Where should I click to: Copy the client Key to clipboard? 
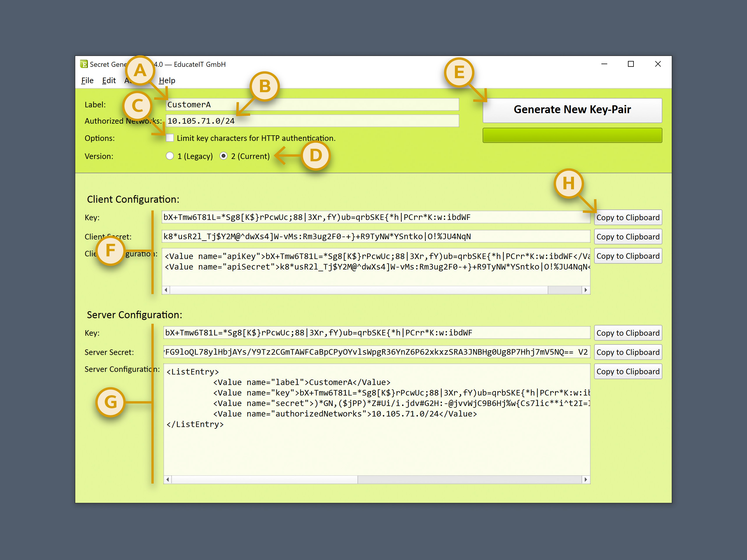[x=628, y=217]
